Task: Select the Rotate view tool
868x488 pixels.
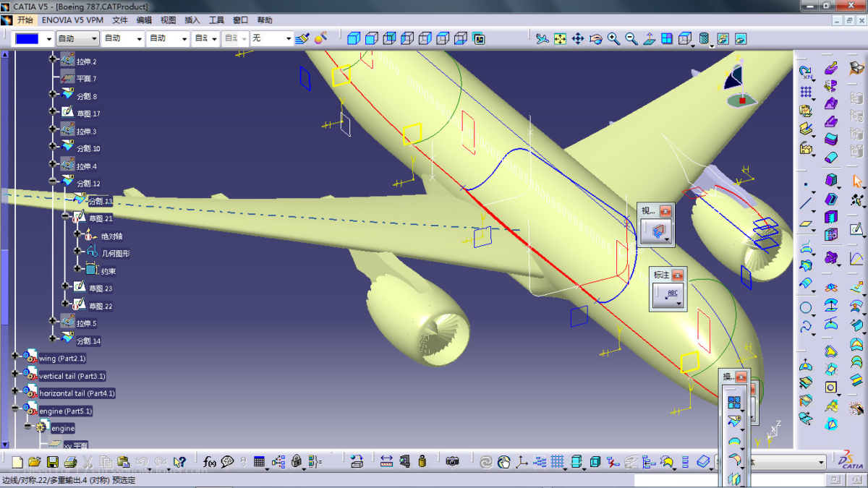Action: point(596,38)
